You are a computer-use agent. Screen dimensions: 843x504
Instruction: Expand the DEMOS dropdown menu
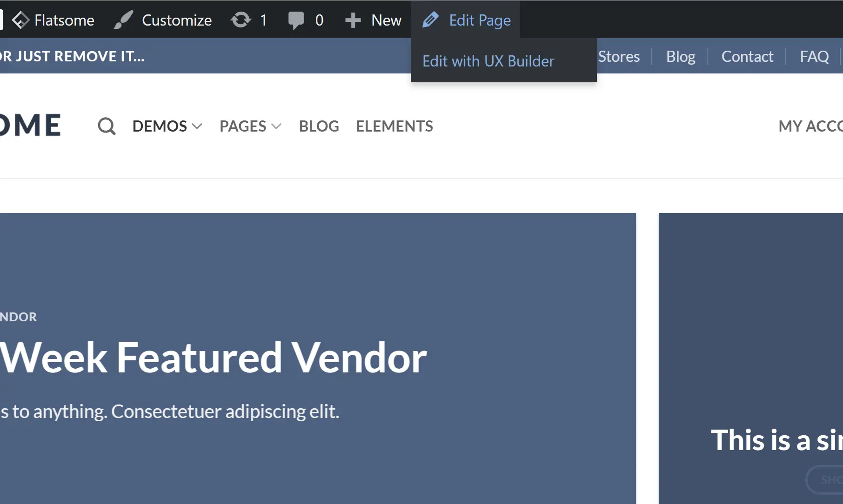(167, 126)
